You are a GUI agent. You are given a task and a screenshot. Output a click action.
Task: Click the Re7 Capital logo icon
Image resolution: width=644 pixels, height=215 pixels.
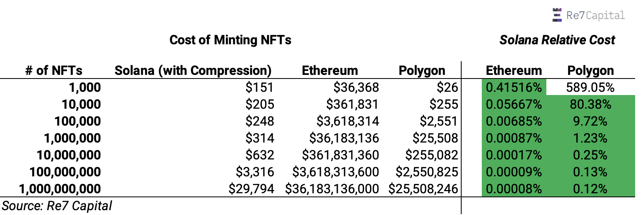click(557, 15)
